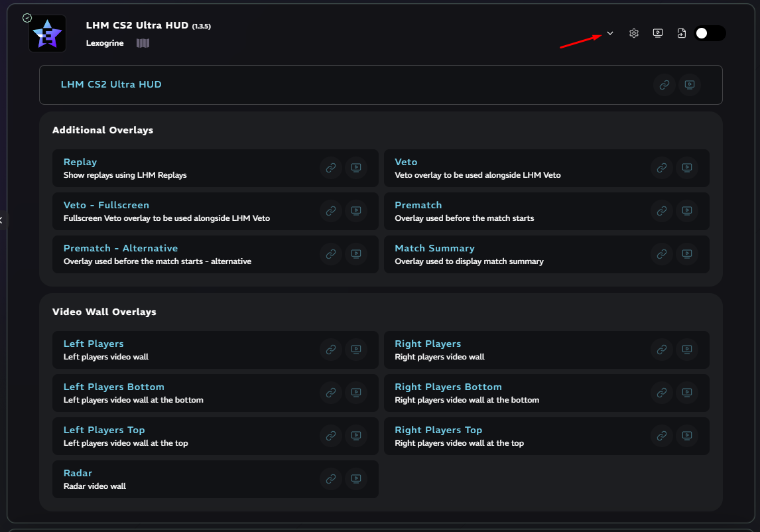Open monitor preview for Prematch overlay
This screenshot has width=760, height=532.
687,211
